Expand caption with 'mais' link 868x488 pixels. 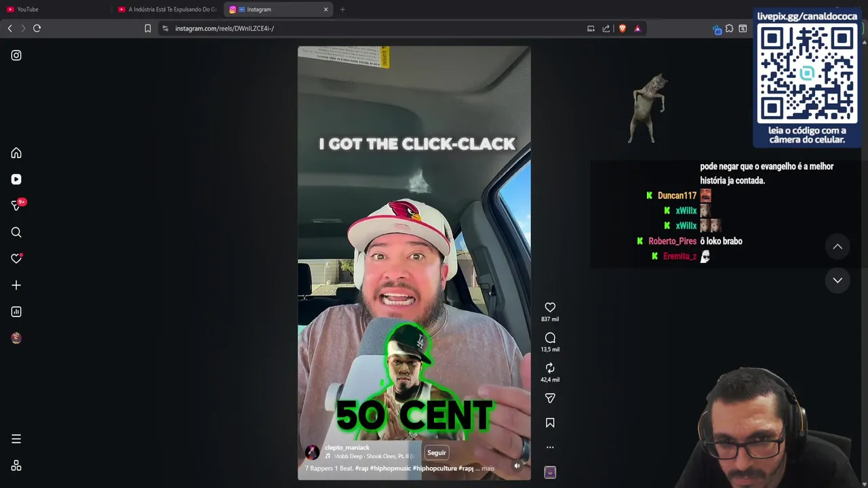(488, 468)
